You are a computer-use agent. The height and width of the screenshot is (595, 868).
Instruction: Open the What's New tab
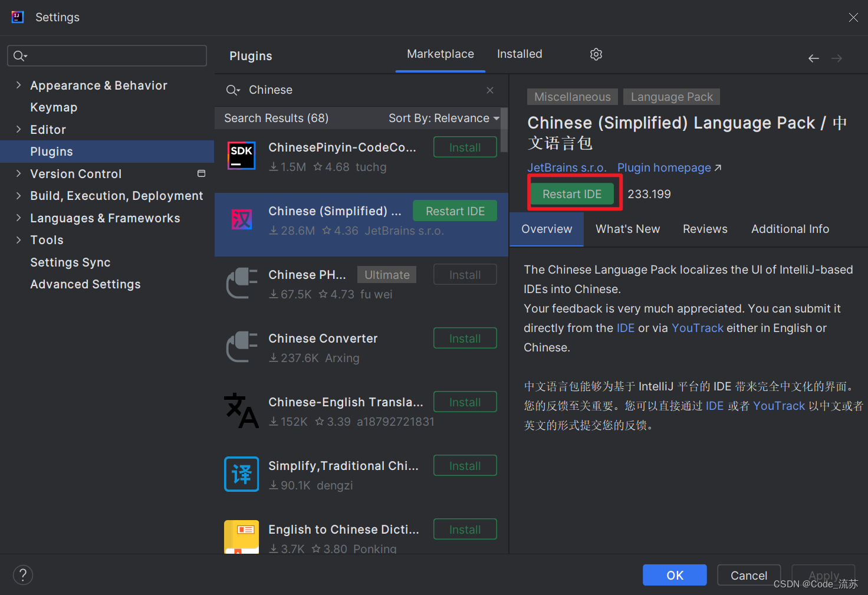(x=627, y=229)
